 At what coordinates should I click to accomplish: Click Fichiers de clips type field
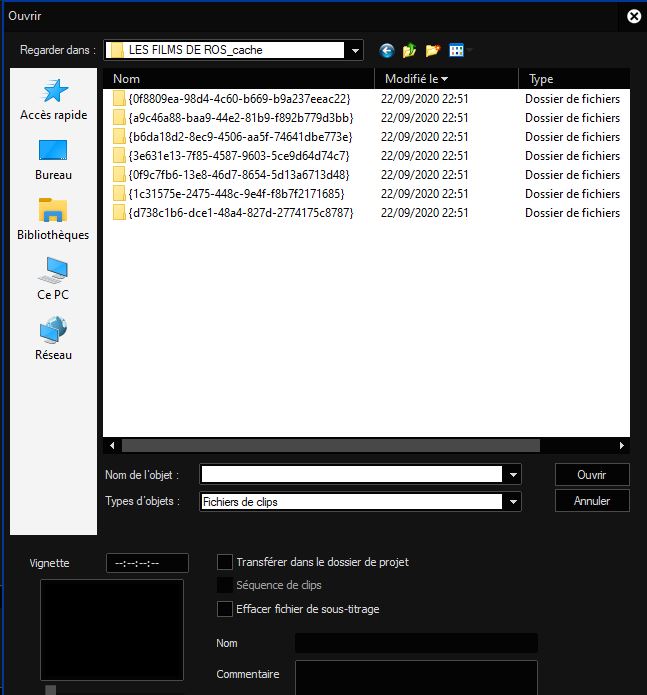[351, 502]
